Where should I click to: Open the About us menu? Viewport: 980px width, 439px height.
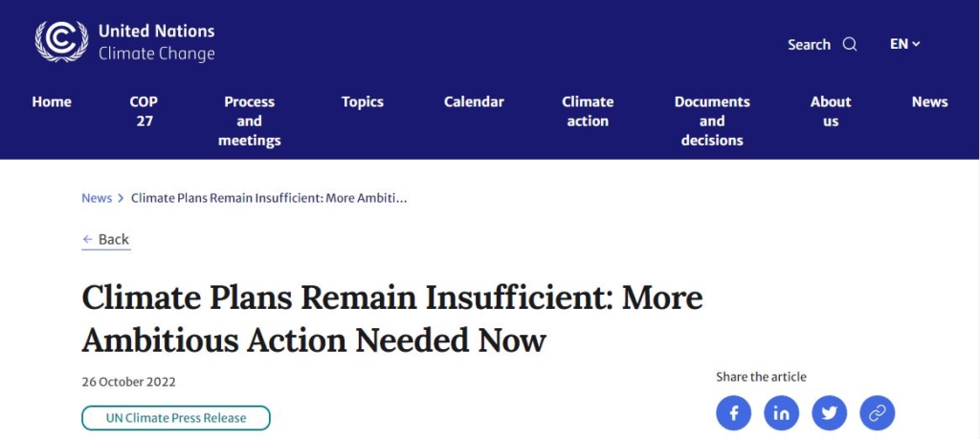[831, 111]
